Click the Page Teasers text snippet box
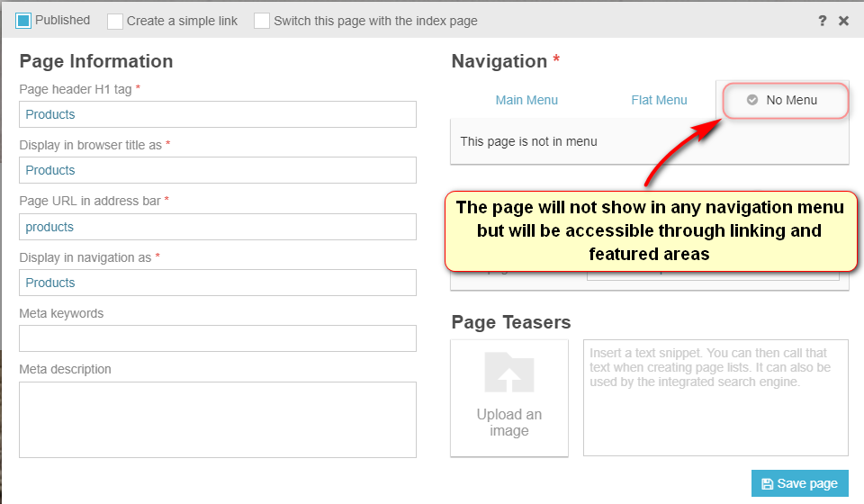This screenshot has height=504, width=864. pos(715,398)
